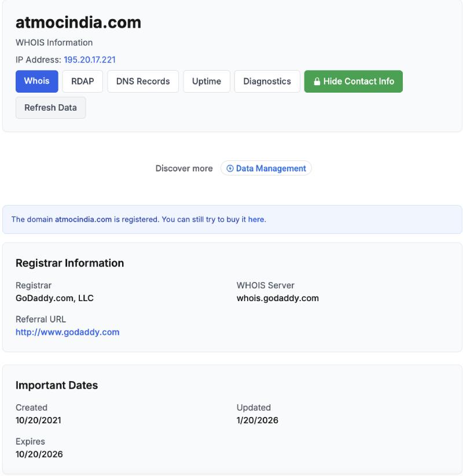Click the Discover more label
This screenshot has height=476, width=463.
click(x=184, y=168)
